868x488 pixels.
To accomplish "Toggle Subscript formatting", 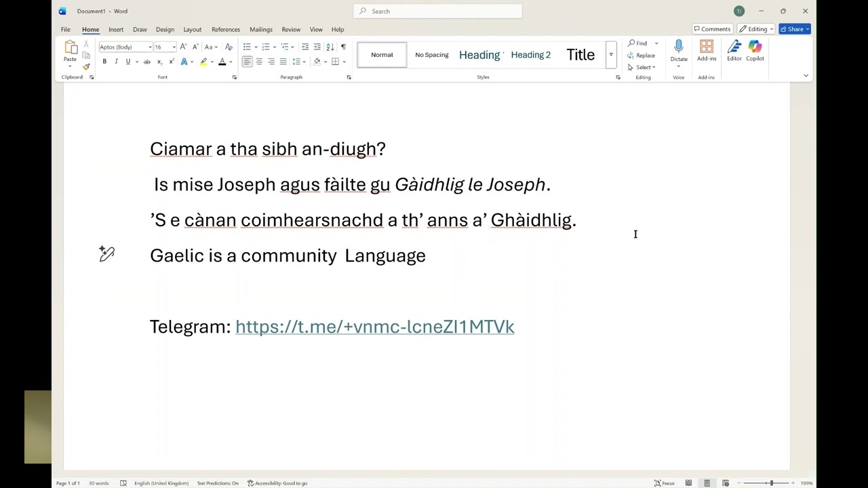I will pos(159,62).
